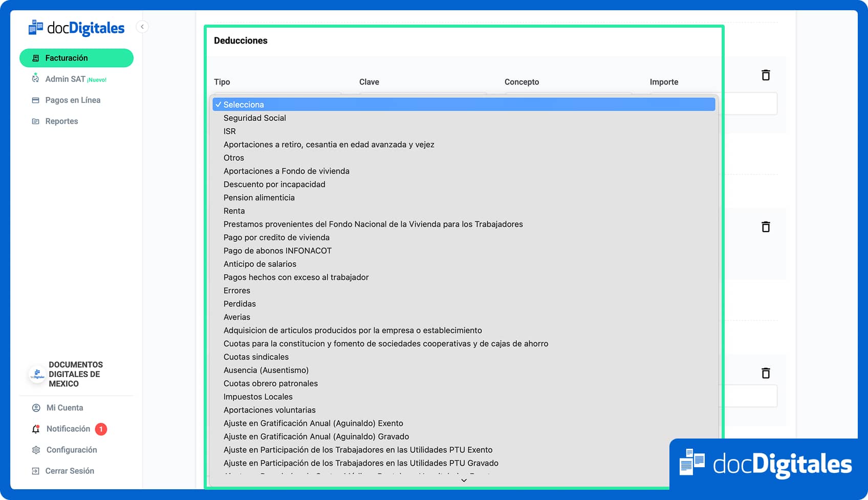The image size is (868, 500).
Task: Click the down arrow to show more options
Action: coord(464,481)
